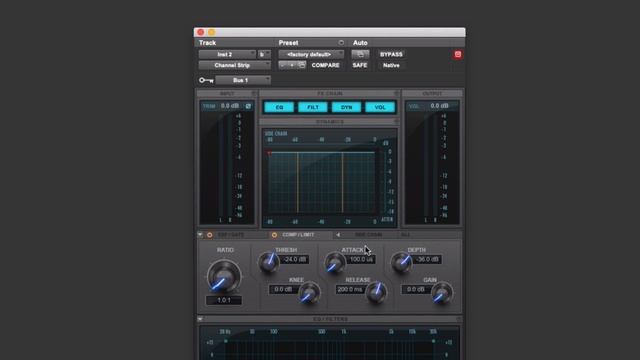Image resolution: width=640 pixels, height=360 pixels.
Task: Open the Bus 1 key input dropdown
Action: (x=243, y=80)
